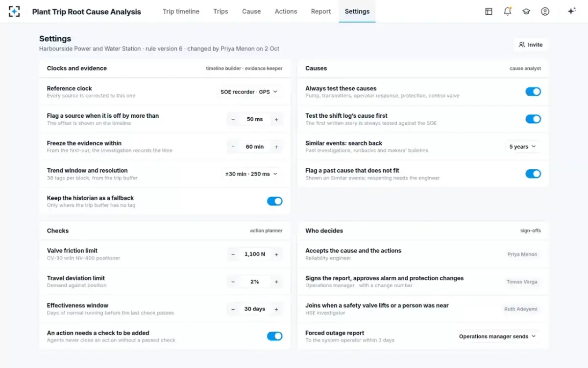Viewport: 588px width, 368px height.
Task: Open the Report tab
Action: click(x=321, y=11)
